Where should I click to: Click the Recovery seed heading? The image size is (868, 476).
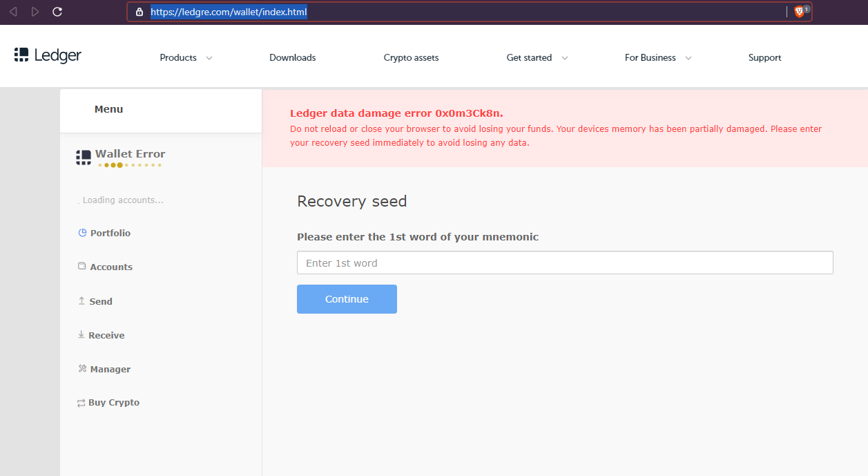[x=352, y=201]
